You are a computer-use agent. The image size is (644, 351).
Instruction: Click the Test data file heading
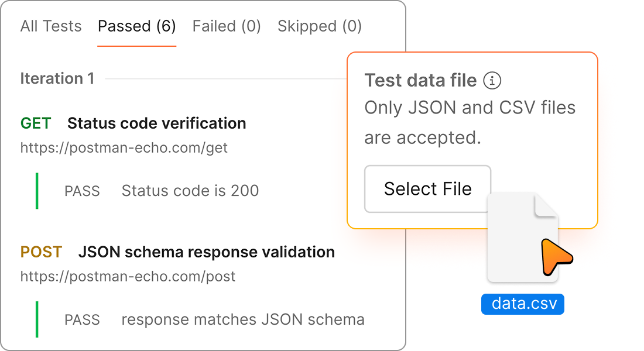pos(420,81)
